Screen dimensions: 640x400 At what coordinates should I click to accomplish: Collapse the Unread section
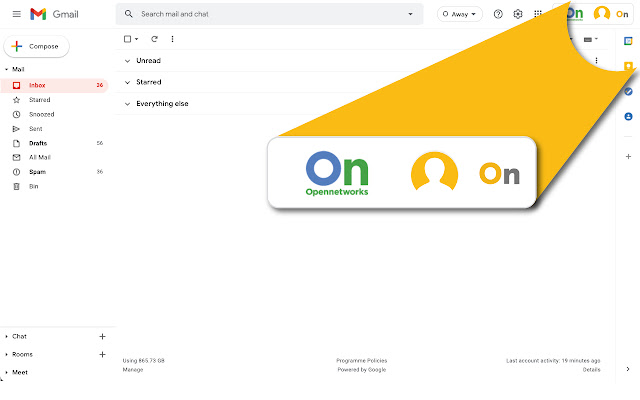pos(127,61)
